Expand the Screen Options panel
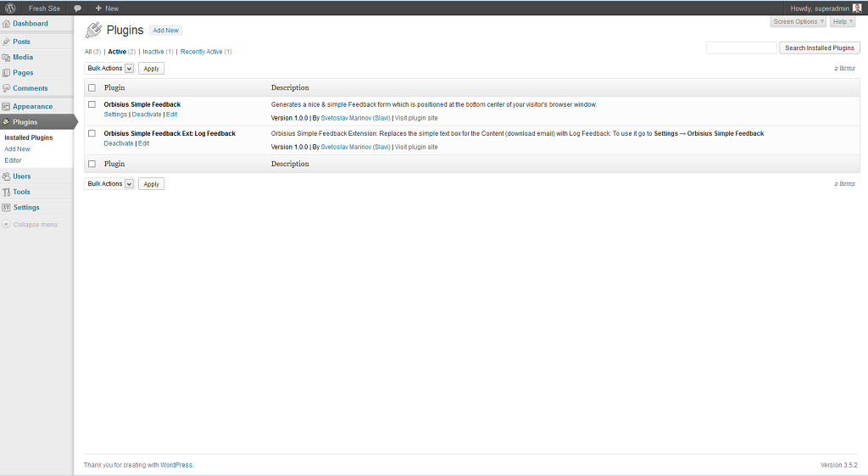 pyautogui.click(x=798, y=21)
